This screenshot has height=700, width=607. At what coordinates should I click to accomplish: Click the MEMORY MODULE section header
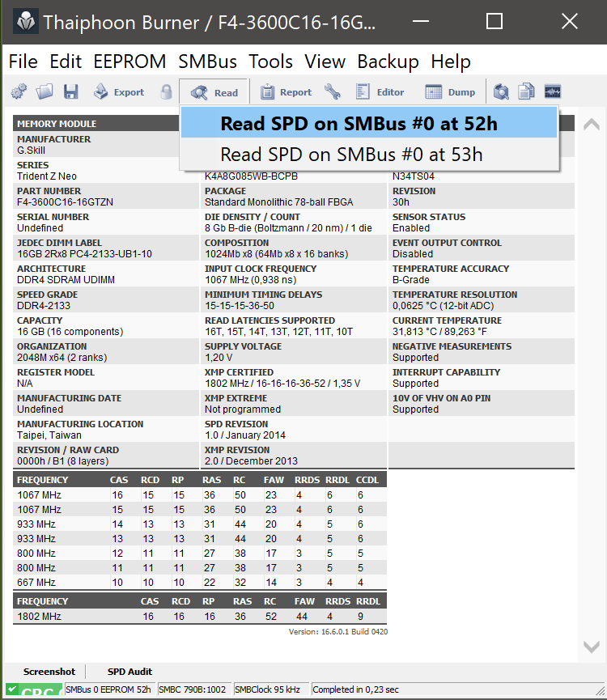(56, 124)
